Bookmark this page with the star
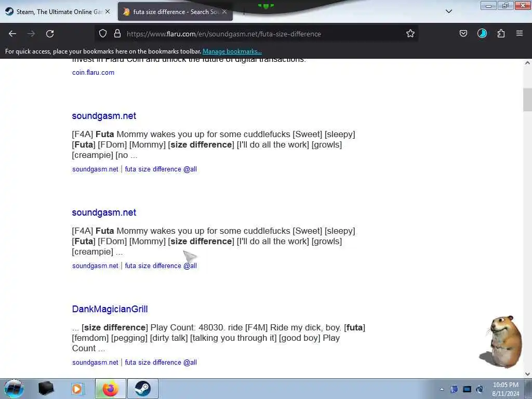The image size is (532, 399). pos(410,33)
